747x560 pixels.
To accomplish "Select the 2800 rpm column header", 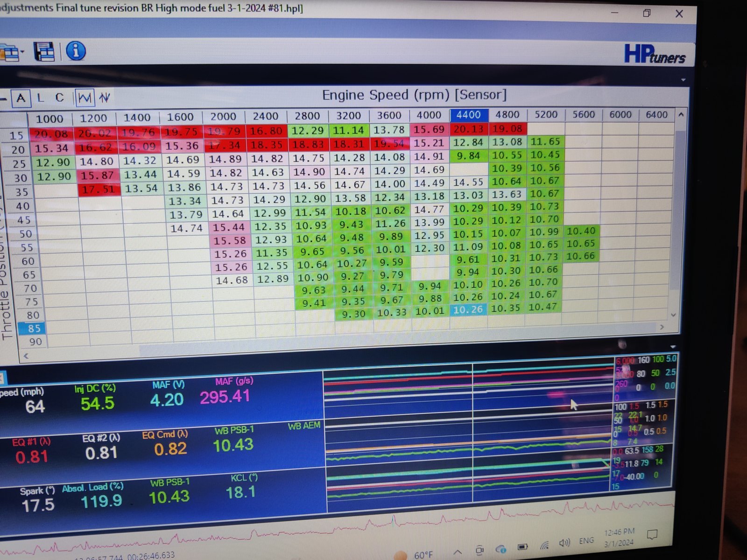I will point(307,116).
